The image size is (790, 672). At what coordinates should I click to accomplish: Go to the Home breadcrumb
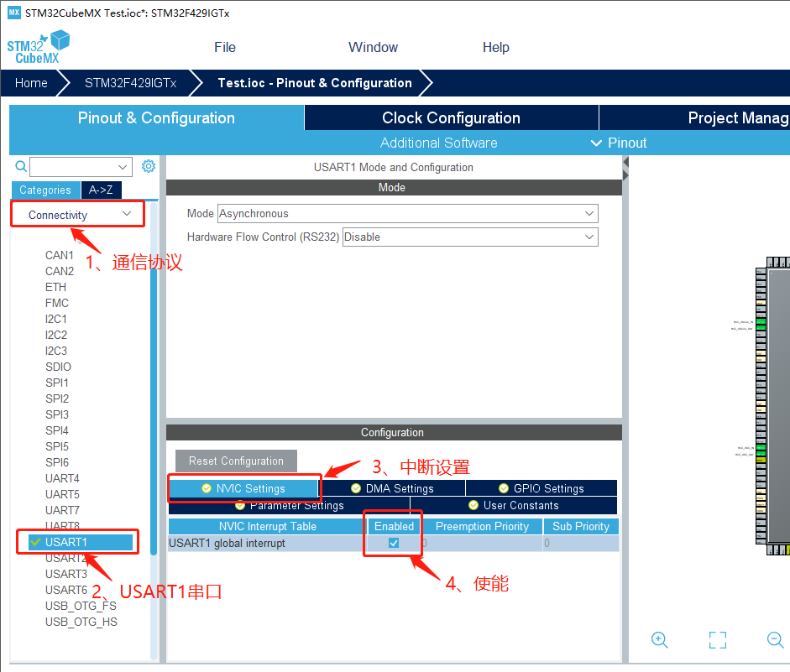click(x=31, y=83)
